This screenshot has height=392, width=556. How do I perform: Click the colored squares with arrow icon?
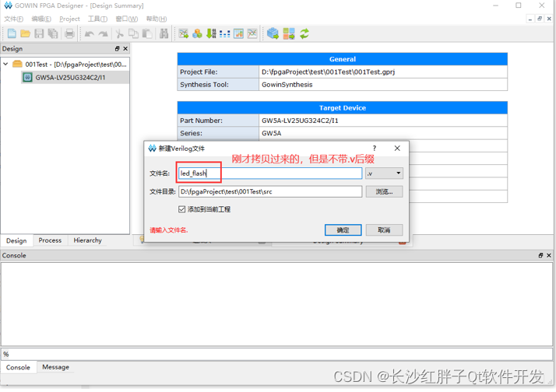[x=289, y=33]
